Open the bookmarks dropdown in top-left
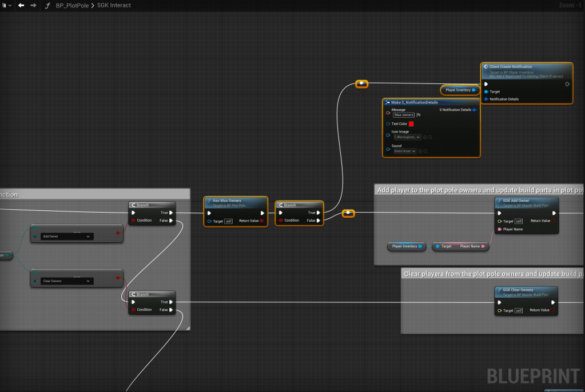 click(6, 5)
